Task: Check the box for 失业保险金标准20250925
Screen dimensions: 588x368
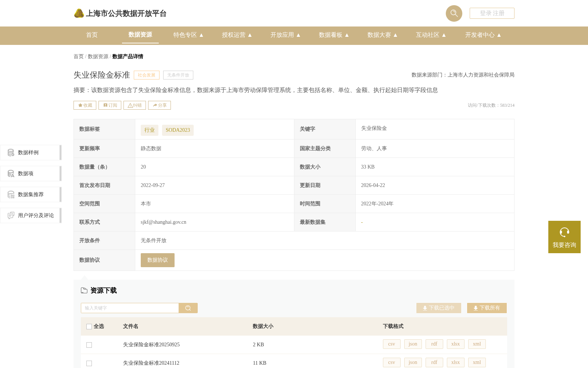Action: point(89,345)
